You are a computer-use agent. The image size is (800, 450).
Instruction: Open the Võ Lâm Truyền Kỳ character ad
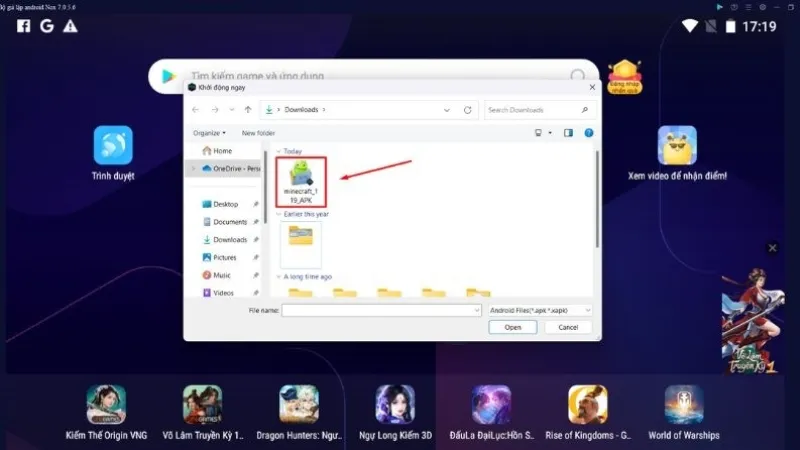[753, 321]
